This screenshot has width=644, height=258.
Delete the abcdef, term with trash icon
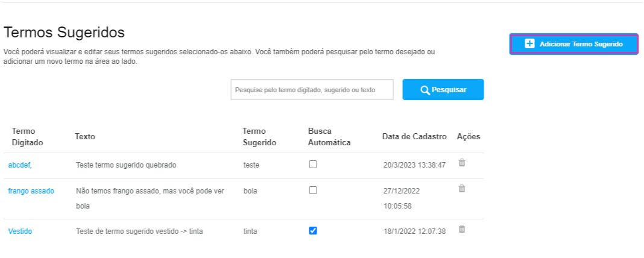tap(462, 163)
